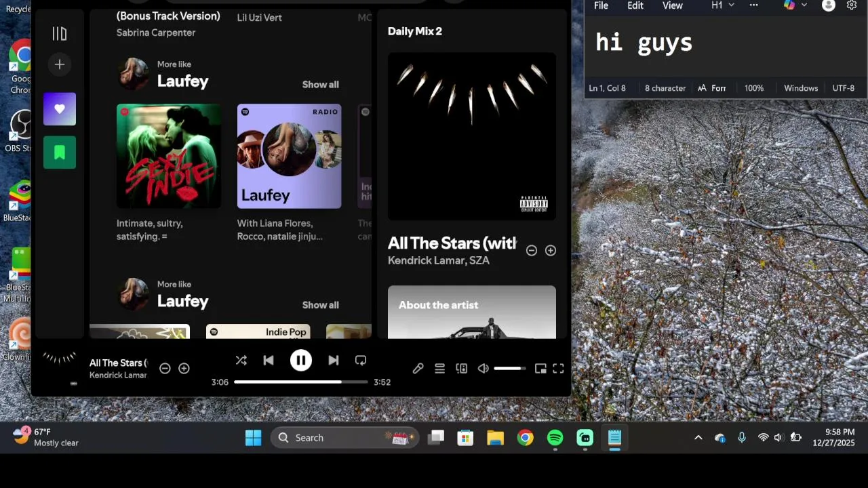The width and height of the screenshot is (868, 488).
Task: Click Ln 1, Col 8 in Notepad status bar
Action: point(608,88)
